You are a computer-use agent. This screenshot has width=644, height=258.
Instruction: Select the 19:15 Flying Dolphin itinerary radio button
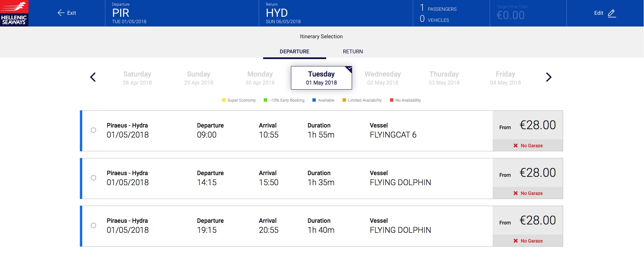pos(94,225)
